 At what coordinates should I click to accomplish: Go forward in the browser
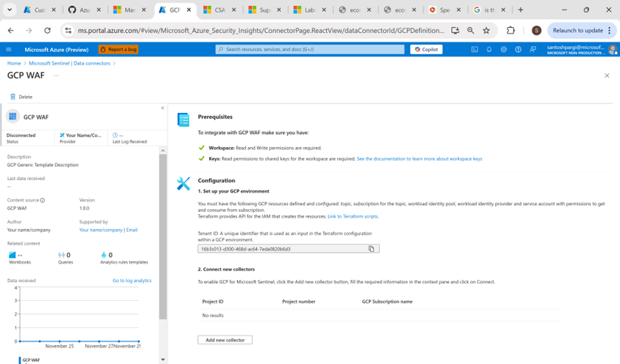pos(29,30)
